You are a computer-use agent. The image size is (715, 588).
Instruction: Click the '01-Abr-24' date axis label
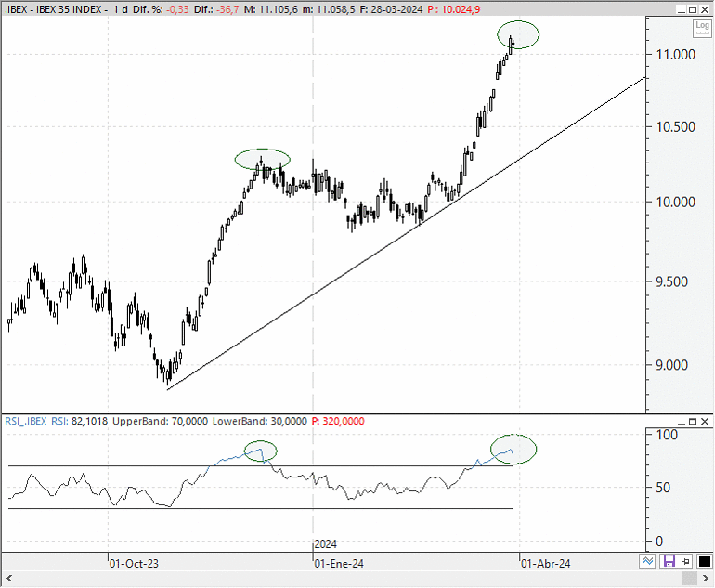click(x=545, y=564)
